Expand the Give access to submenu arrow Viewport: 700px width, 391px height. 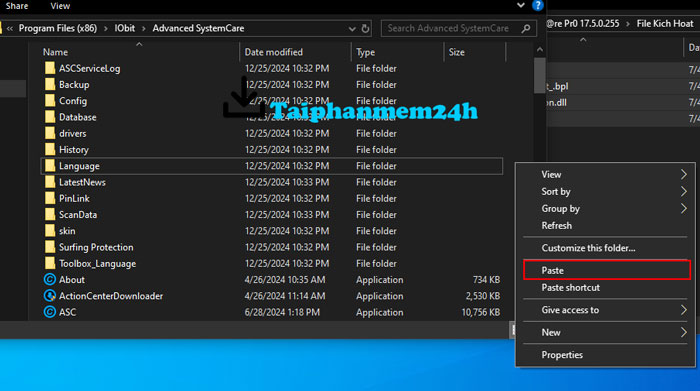click(683, 310)
